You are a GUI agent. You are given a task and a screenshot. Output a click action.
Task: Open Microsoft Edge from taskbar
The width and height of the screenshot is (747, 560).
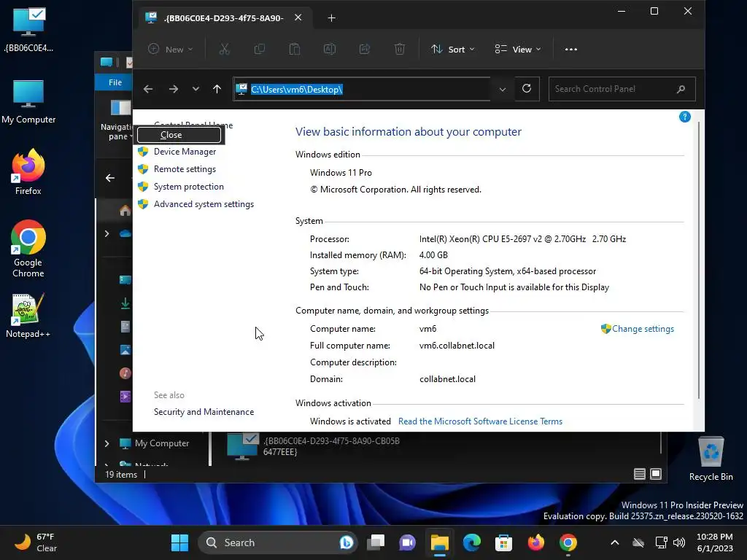pyautogui.click(x=472, y=542)
